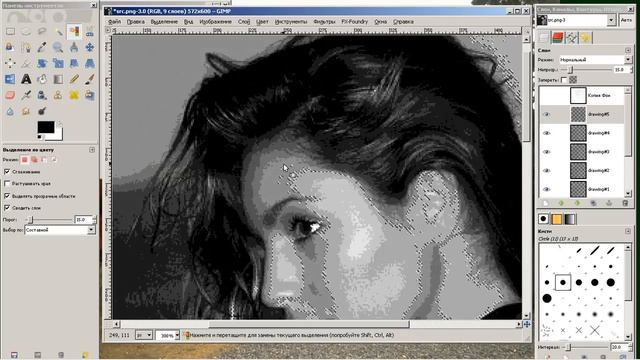Toggle the Сглаживание checkbox
The height and width of the screenshot is (360, 640).
(x=7, y=171)
